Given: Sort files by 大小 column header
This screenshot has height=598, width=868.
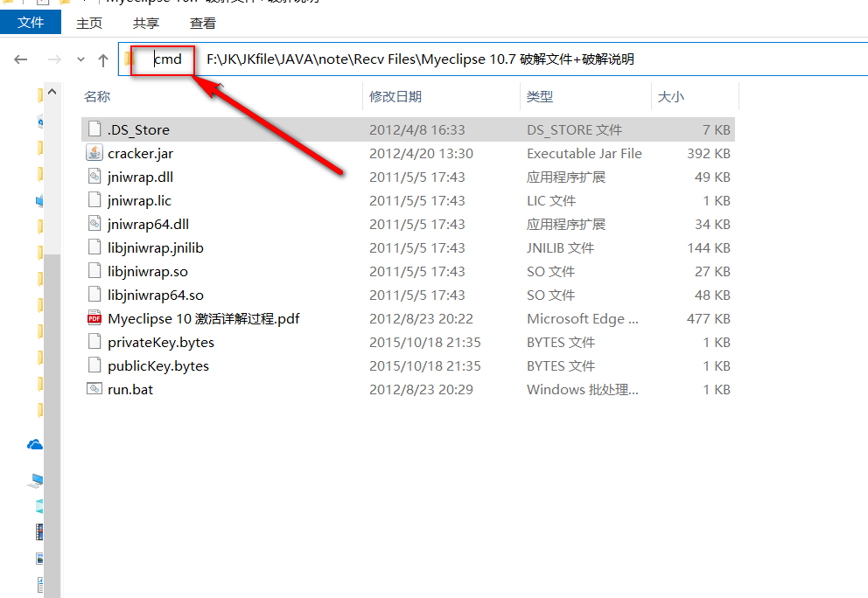Looking at the screenshot, I should click(x=671, y=97).
